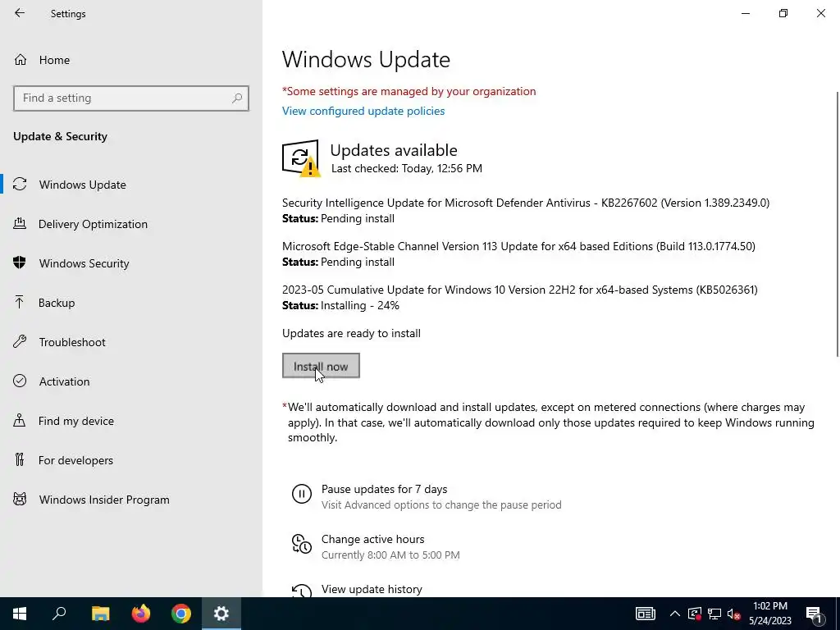This screenshot has height=630, width=840.
Task: Click the Backup upload arrow icon
Action: [20, 302]
